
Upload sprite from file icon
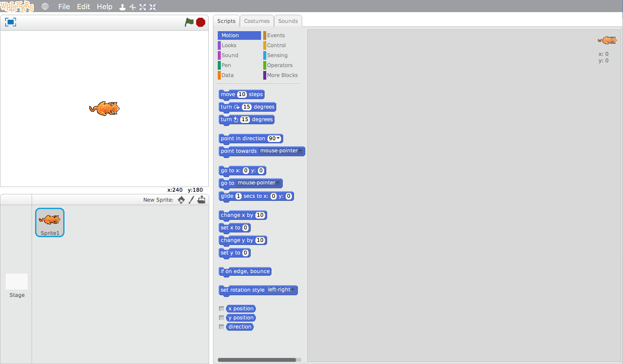point(201,200)
